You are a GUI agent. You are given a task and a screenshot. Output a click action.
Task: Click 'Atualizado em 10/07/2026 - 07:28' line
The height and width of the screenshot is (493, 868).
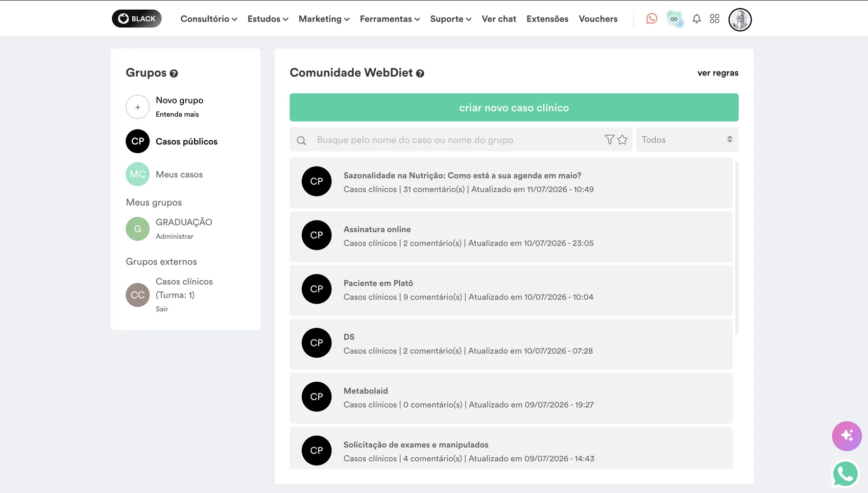tap(531, 351)
